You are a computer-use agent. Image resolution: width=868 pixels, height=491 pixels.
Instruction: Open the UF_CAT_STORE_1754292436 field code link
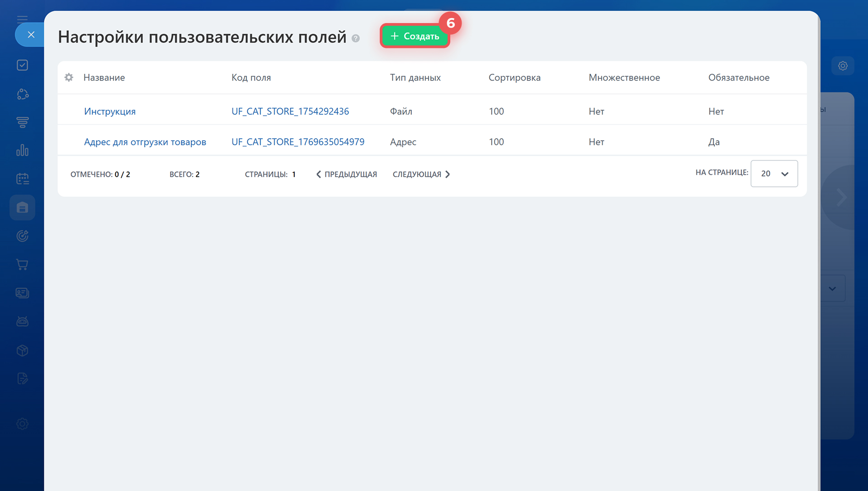[x=290, y=111]
